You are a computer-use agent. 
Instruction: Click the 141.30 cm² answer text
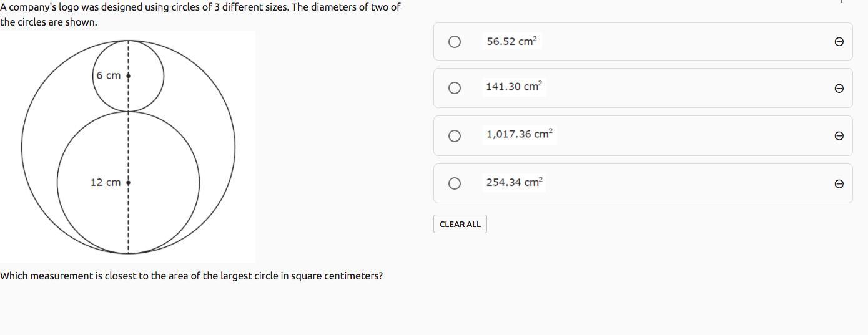tap(514, 87)
